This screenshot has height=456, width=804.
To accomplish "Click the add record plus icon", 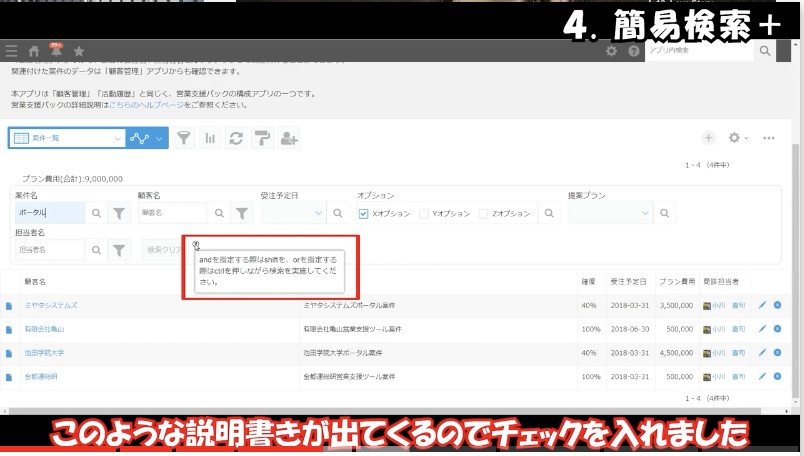I will click(708, 138).
